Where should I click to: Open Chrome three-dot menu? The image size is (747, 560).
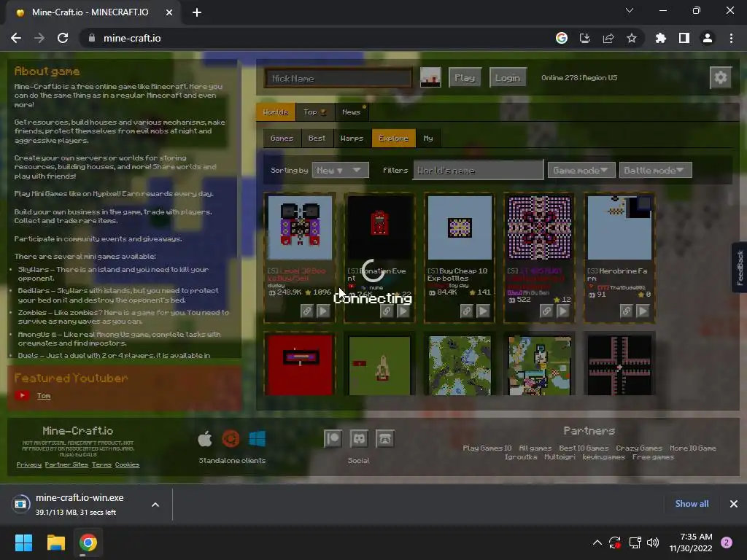click(731, 38)
